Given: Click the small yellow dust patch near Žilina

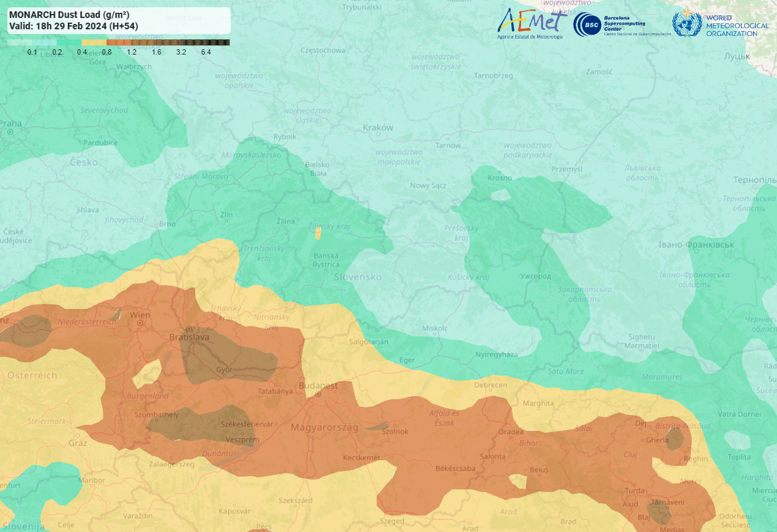Looking at the screenshot, I should (318, 233).
